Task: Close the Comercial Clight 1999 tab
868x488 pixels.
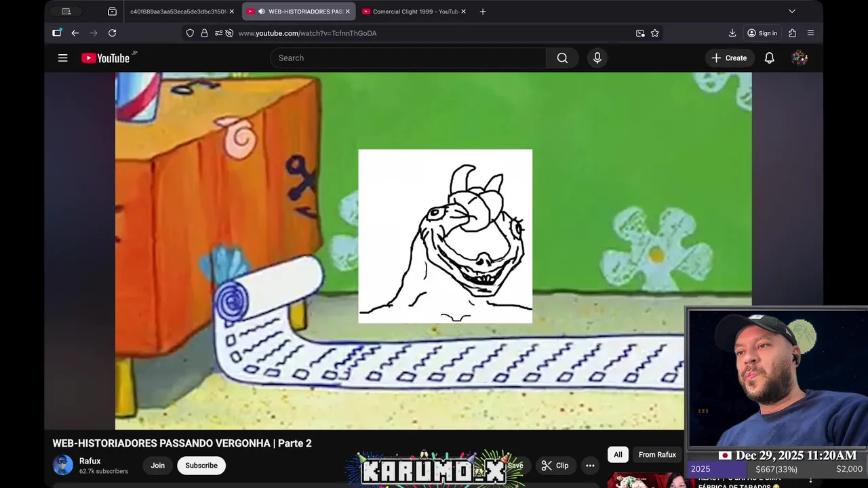Action: click(464, 12)
